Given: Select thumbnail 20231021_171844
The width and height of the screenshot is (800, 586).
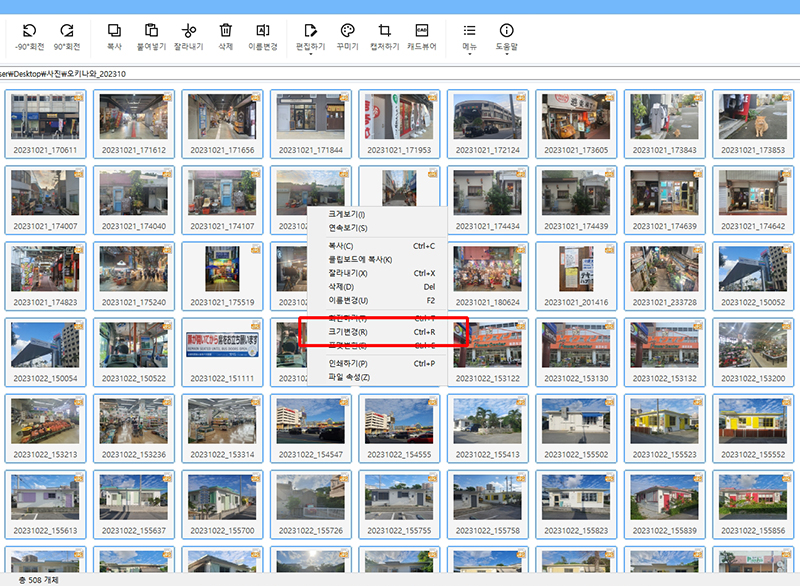Looking at the screenshot, I should tap(311, 124).
